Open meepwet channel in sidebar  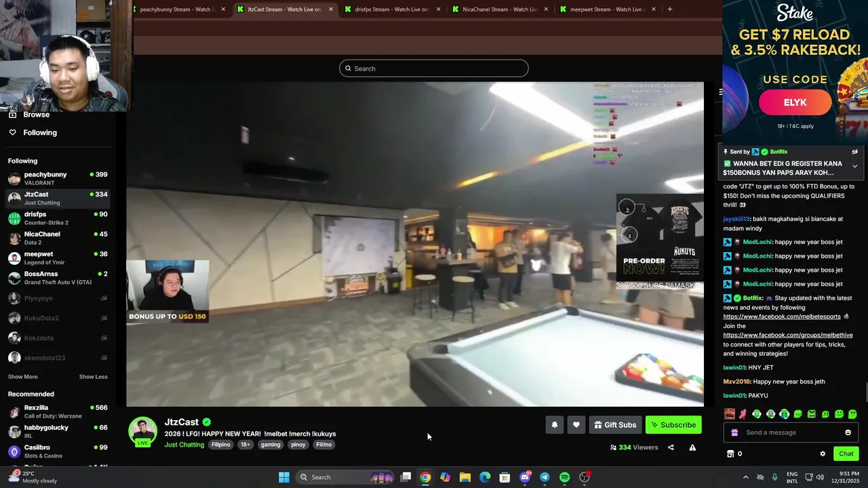[58, 258]
